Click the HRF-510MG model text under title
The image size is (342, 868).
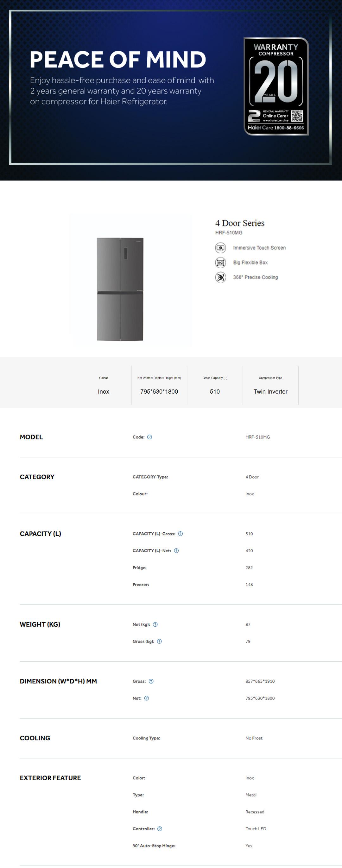[x=228, y=233]
